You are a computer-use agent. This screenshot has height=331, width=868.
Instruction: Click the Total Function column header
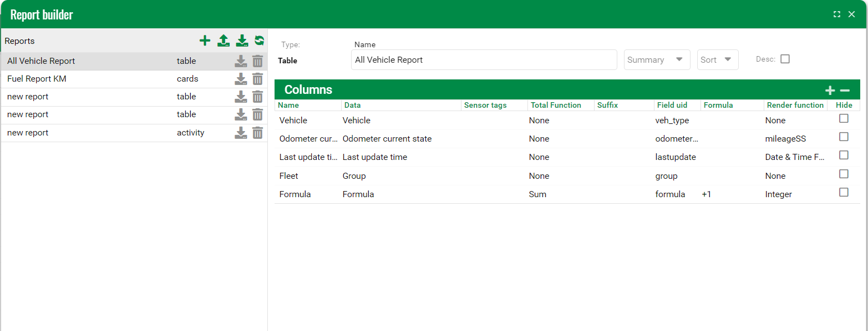pyautogui.click(x=556, y=105)
